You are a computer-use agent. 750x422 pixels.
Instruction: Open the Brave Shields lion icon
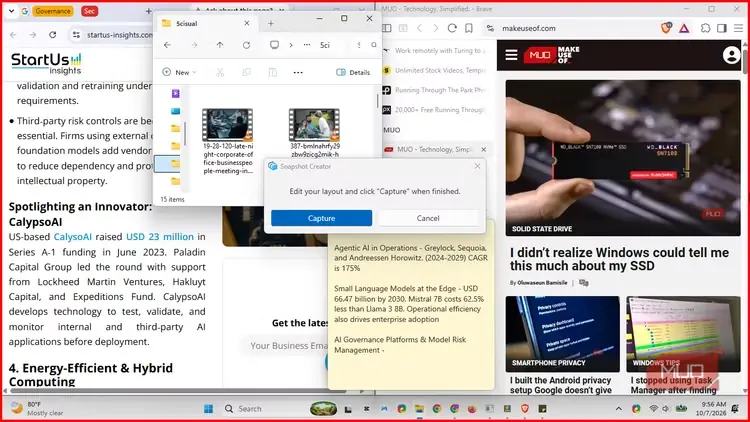tap(666, 28)
